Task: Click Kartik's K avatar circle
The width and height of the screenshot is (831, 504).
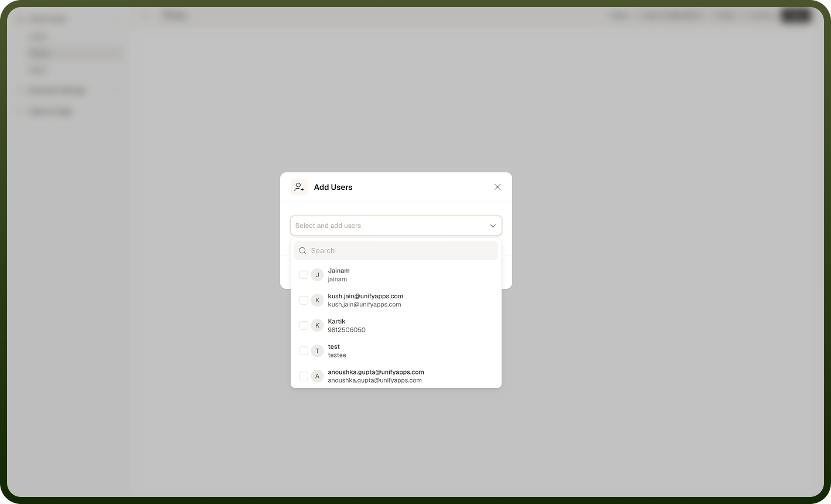Action: pyautogui.click(x=318, y=325)
